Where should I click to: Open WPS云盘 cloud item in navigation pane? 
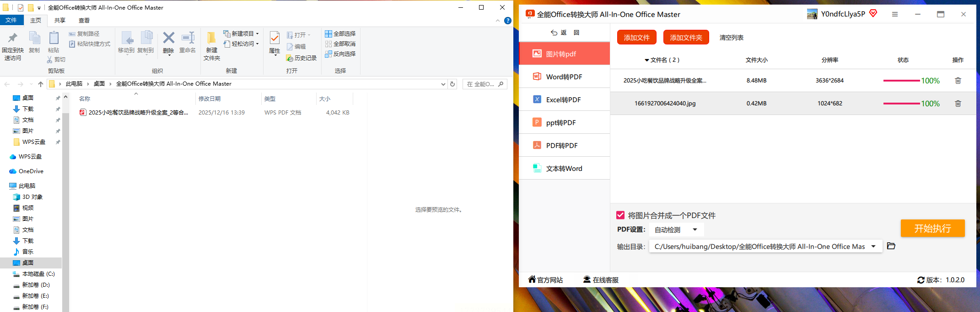(30, 156)
